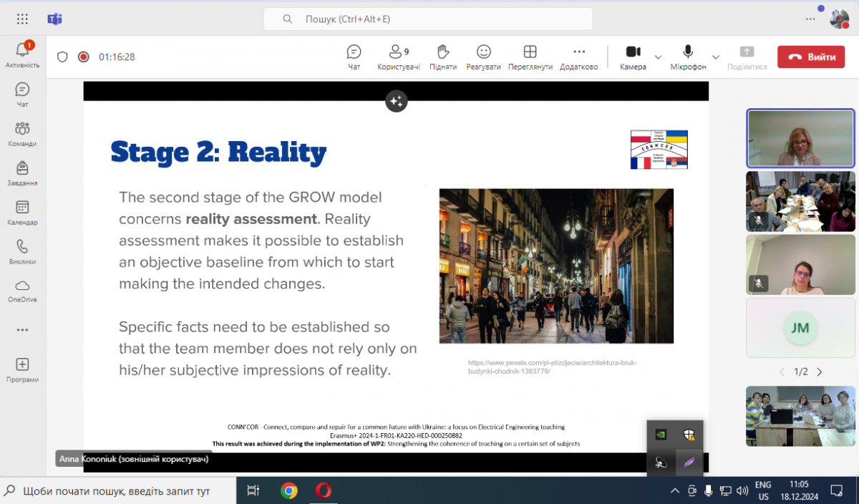Show hidden system tray icons chevron

point(674,491)
